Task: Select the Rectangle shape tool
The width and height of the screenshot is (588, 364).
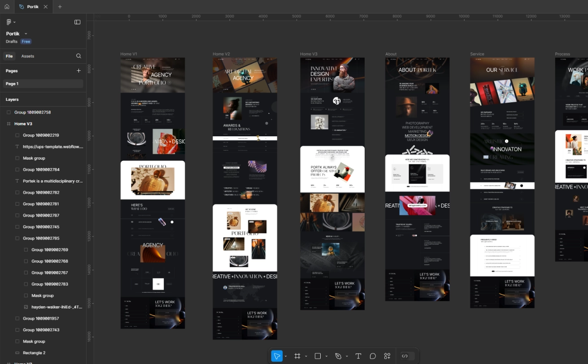Action: pos(318,356)
